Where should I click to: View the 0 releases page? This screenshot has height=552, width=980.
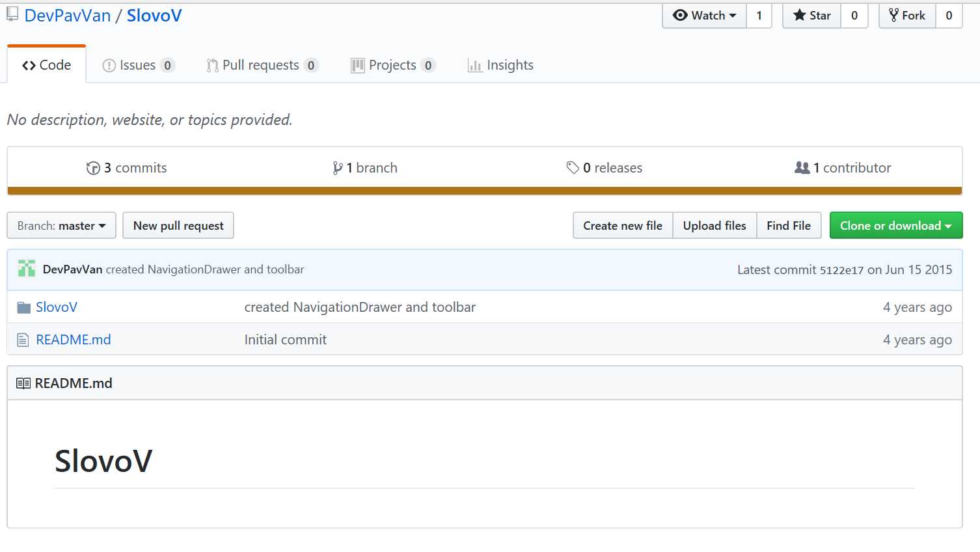(x=604, y=168)
